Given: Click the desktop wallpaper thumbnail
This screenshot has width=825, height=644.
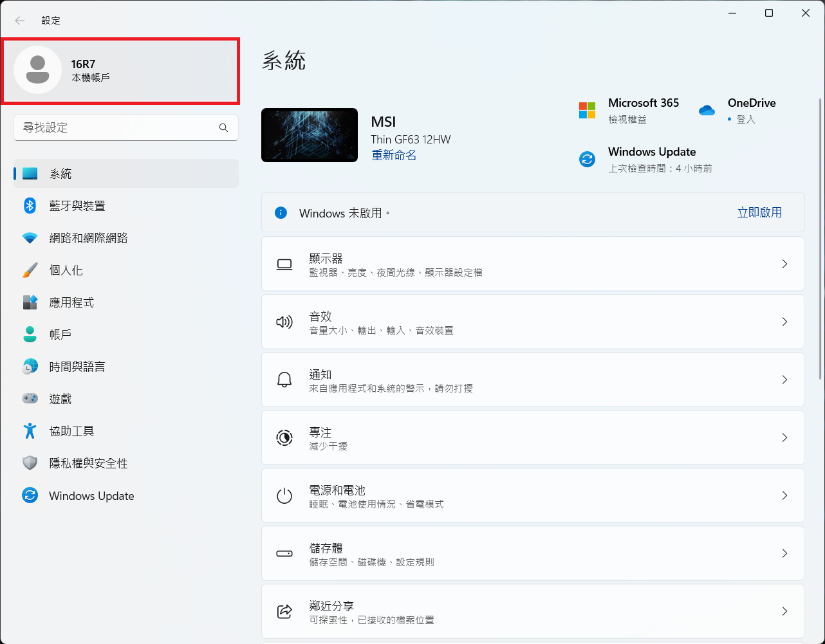Looking at the screenshot, I should 309,135.
